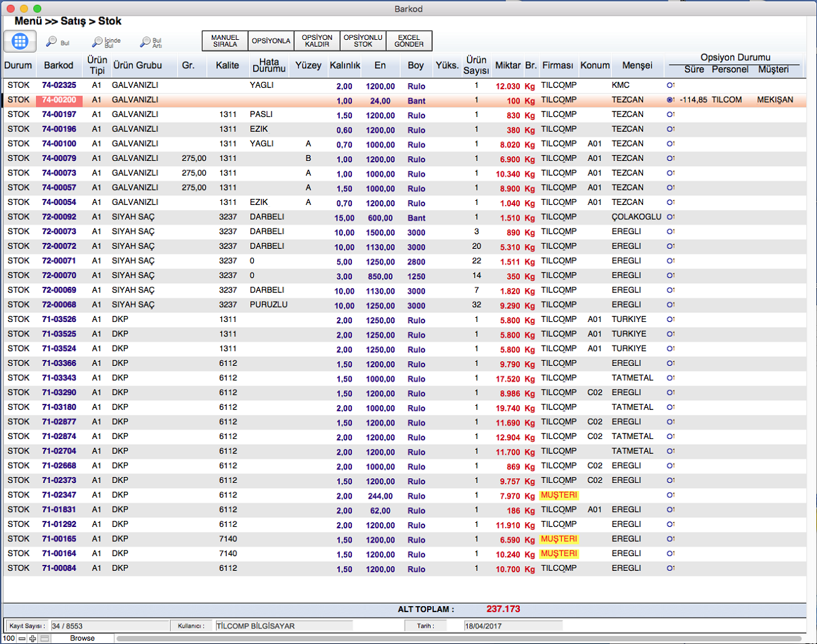The height and width of the screenshot is (644, 817).
Task: Click the Bul magnifier search icon
Action: pos(52,42)
